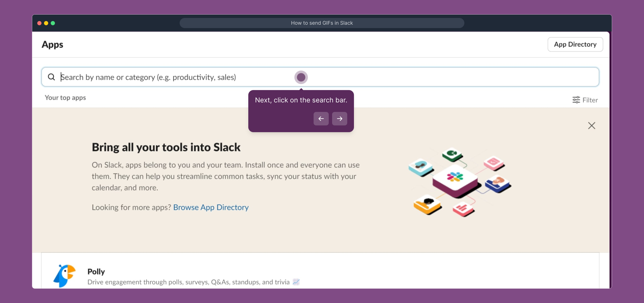644x303 pixels.
Task: Dismiss the Bring all your tools banner
Action: [x=591, y=125]
